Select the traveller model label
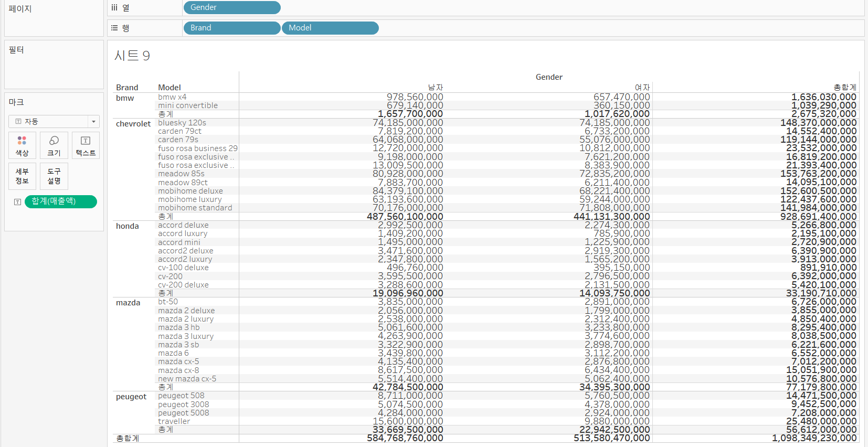The width and height of the screenshot is (868, 447). 174,421
